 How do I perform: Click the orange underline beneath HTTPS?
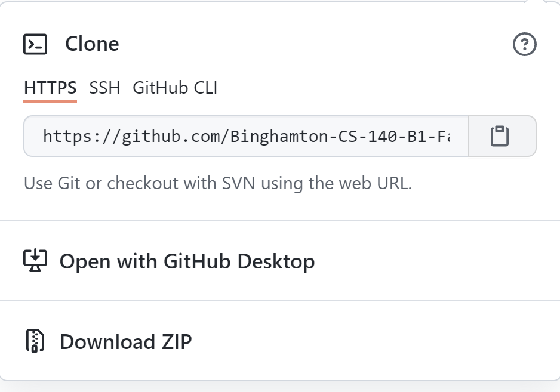coord(50,101)
